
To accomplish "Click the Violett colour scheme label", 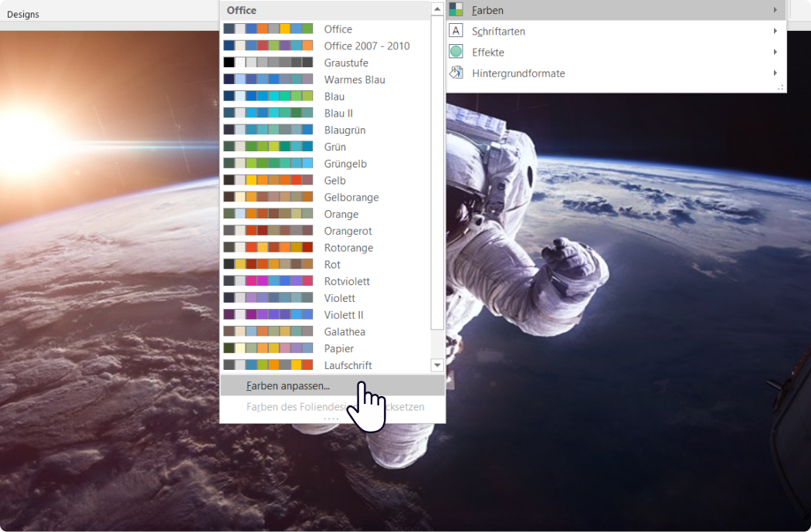I will pyautogui.click(x=340, y=298).
